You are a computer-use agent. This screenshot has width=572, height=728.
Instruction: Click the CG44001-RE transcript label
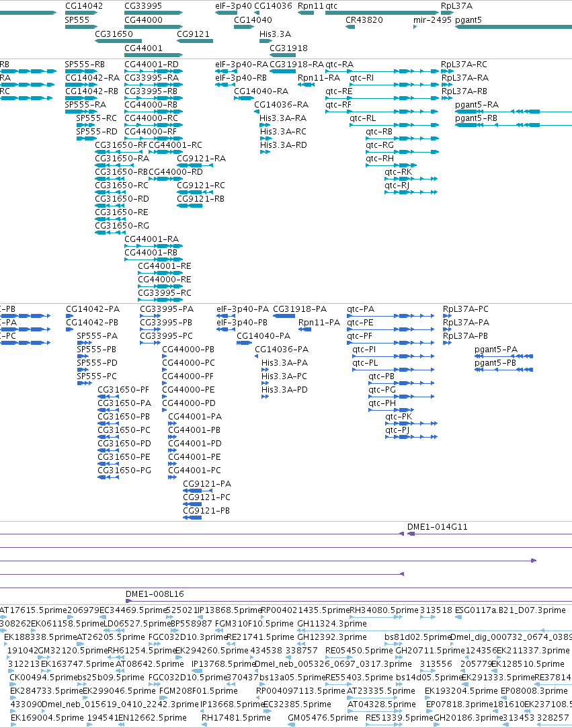point(165,266)
